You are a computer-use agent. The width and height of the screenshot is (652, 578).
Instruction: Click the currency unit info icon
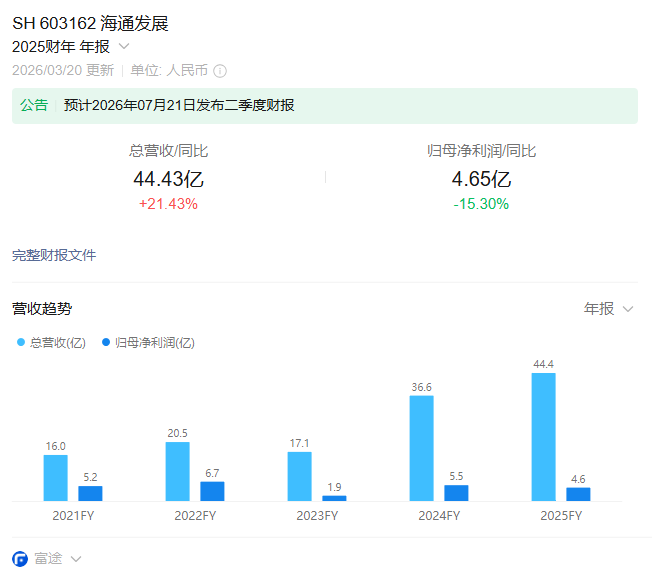point(220,71)
